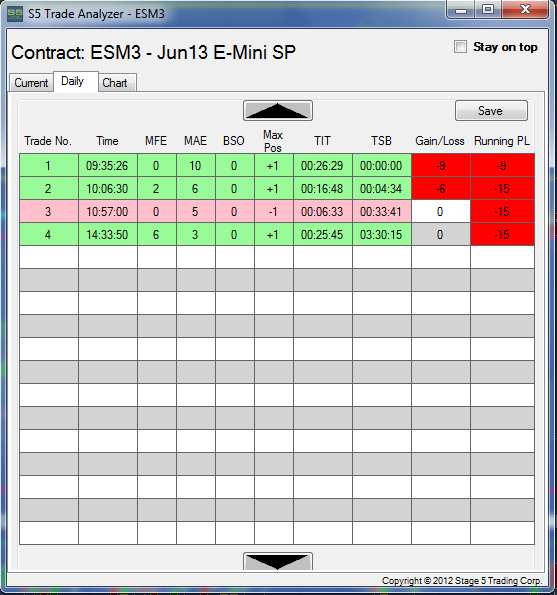Click the Running PL column header
Screen dimensions: 557x595
point(502,141)
